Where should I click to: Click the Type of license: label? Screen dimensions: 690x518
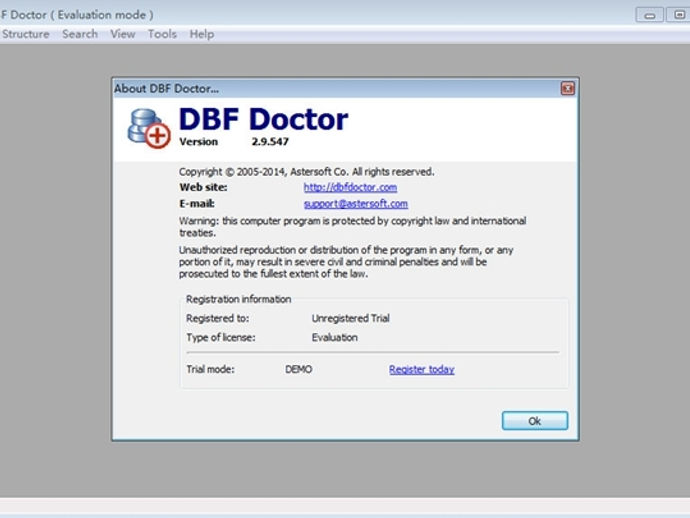point(220,338)
